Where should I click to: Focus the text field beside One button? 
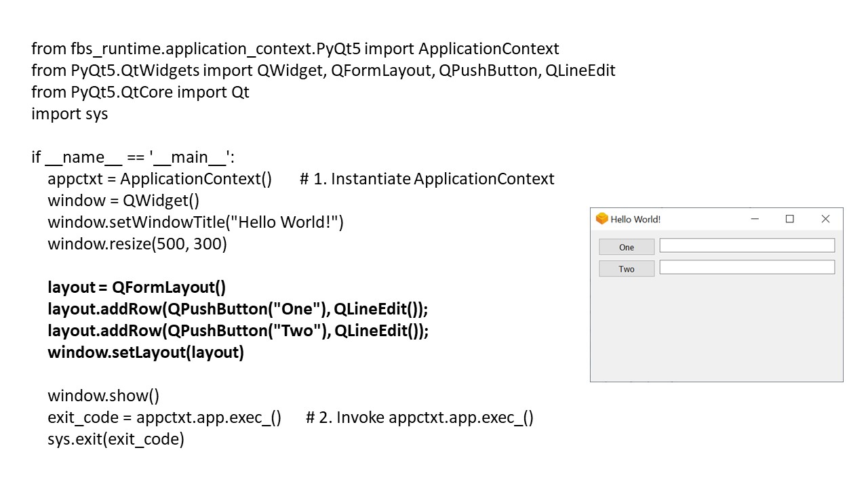[747, 245]
